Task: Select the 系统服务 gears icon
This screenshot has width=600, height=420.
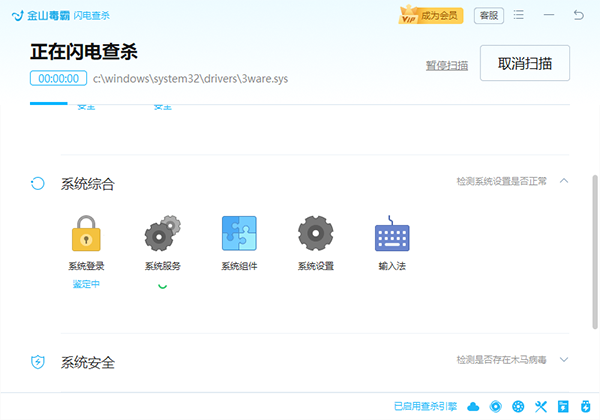Action: point(163,233)
